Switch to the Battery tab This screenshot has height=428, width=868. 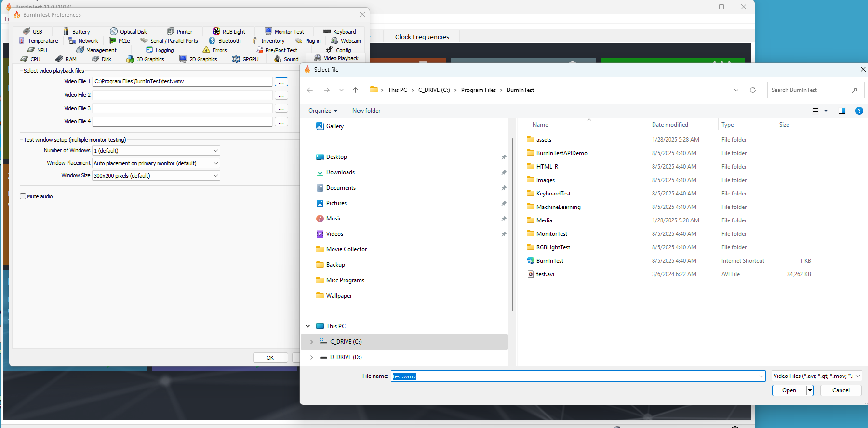77,32
